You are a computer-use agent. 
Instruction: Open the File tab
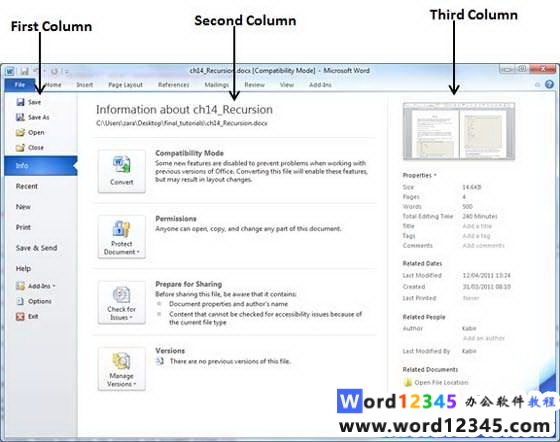20,85
